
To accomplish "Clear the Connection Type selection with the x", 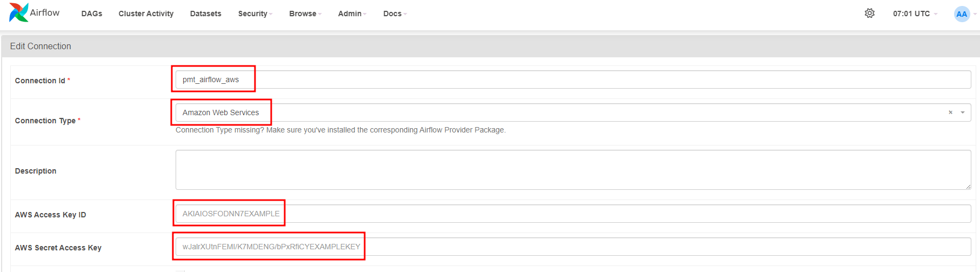I will click(x=950, y=112).
